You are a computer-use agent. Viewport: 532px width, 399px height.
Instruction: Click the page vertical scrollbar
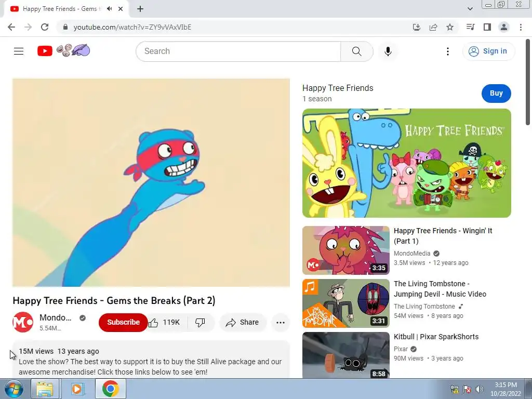(528, 83)
